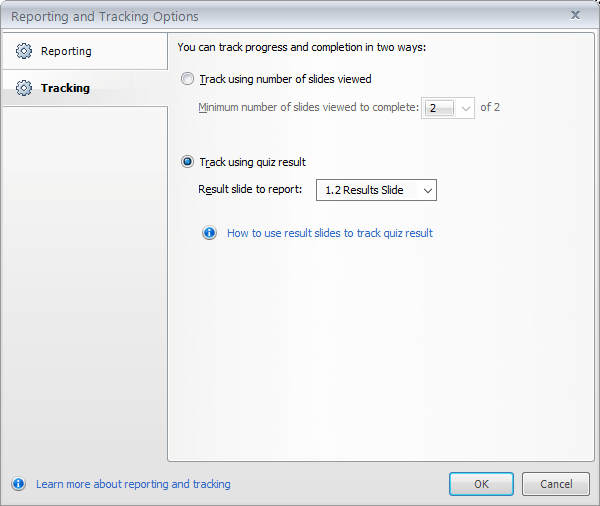The width and height of the screenshot is (600, 506).
Task: Open How to use result slides link
Action: click(x=330, y=233)
